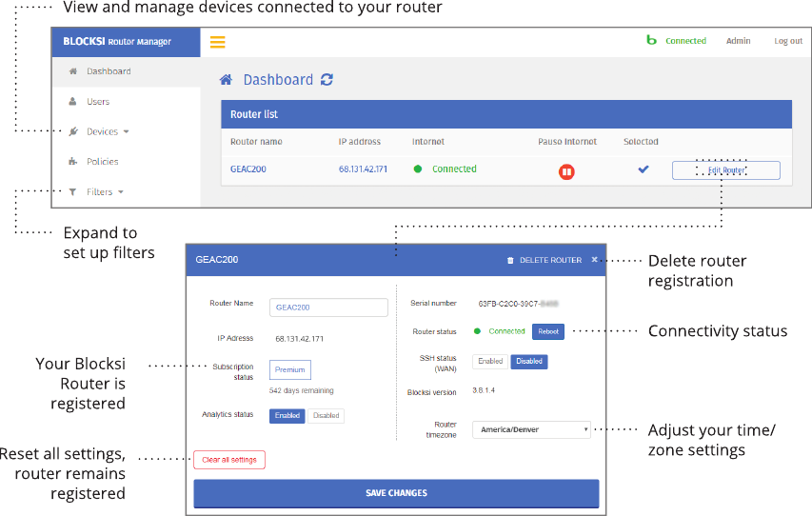Screen dimensions: 812x516
Task: Click the 542 days remaining text
Action: (x=302, y=390)
